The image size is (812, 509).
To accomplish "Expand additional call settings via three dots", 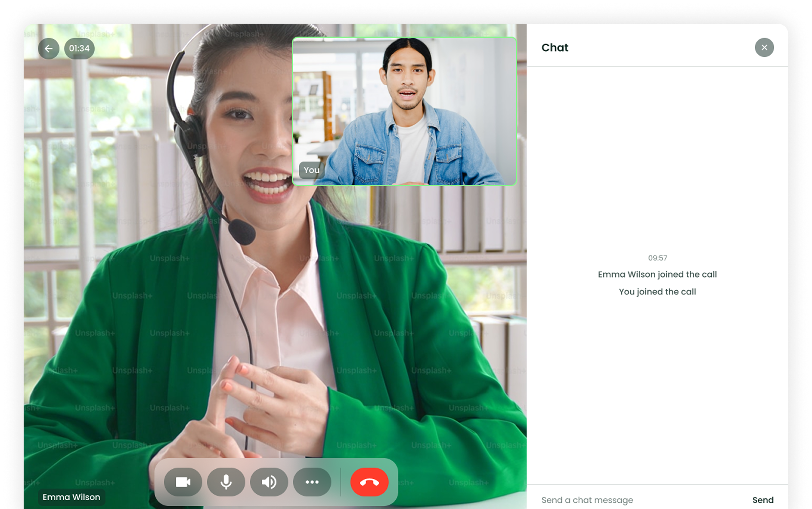I will 312,482.
